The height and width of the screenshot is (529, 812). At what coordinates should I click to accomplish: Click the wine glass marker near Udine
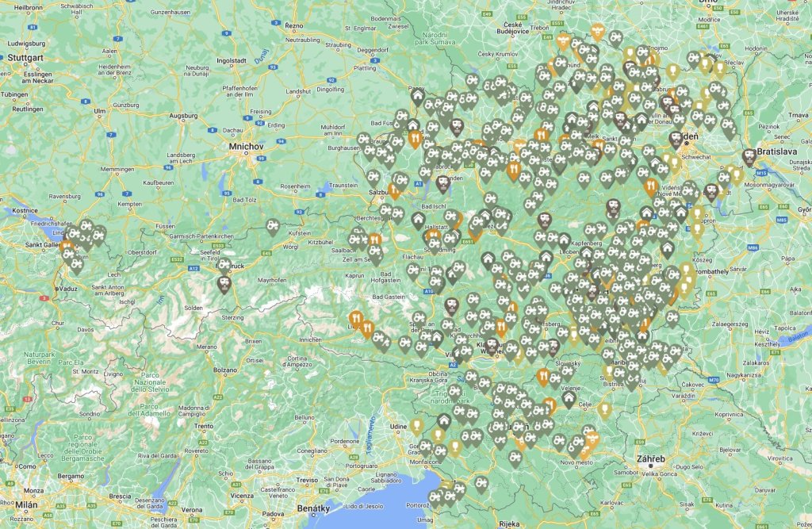pos(416,427)
